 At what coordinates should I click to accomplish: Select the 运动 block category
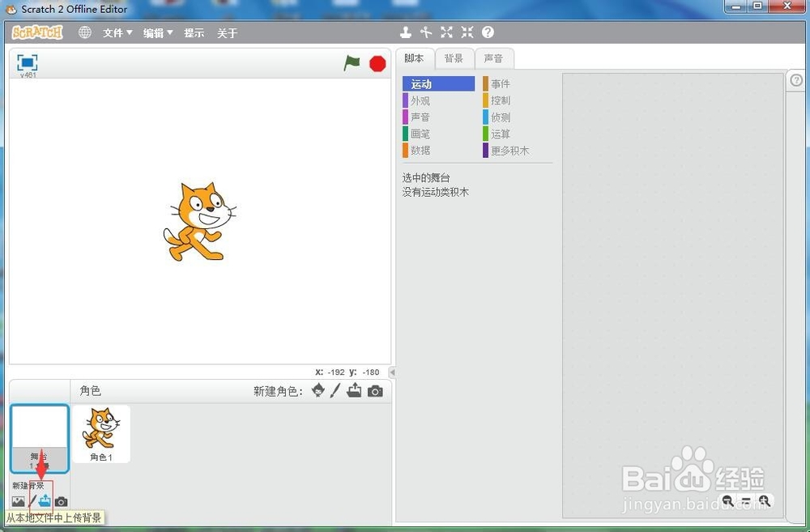(438, 83)
